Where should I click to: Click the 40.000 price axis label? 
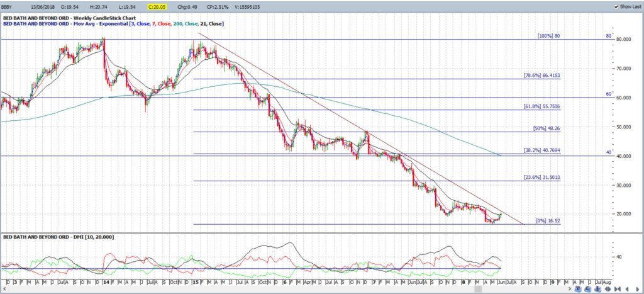tap(623, 156)
